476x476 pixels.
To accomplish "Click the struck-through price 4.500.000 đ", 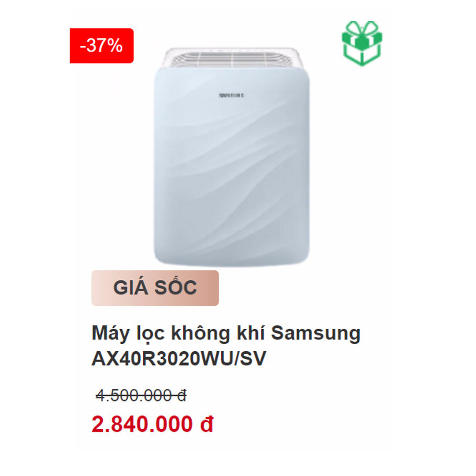I will click(141, 395).
